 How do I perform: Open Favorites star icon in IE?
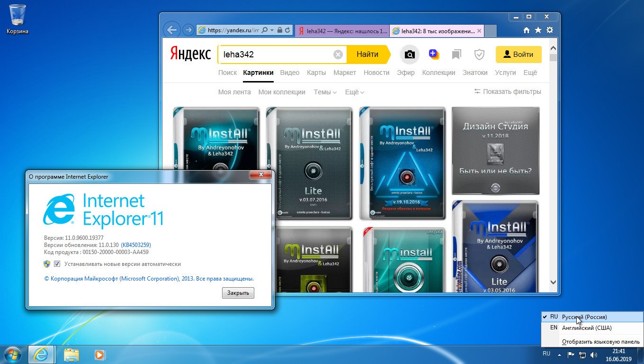tap(538, 30)
